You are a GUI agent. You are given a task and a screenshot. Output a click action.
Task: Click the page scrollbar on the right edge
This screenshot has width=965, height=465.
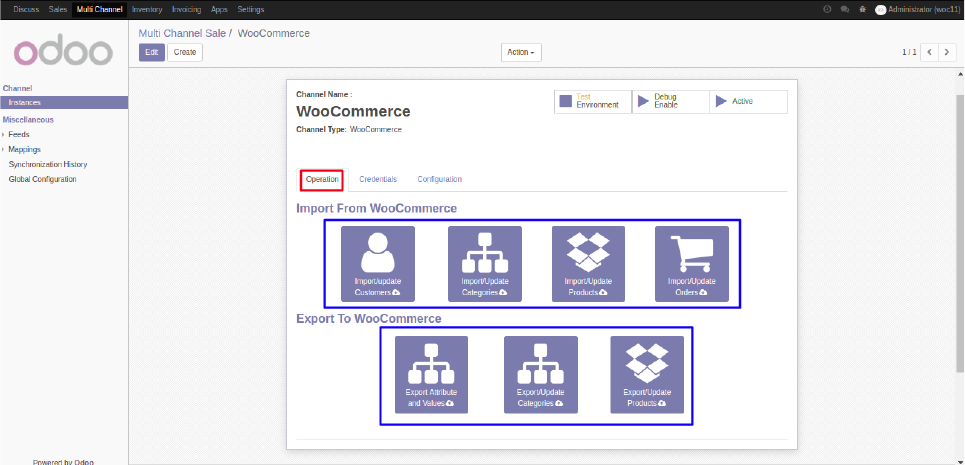(960, 200)
